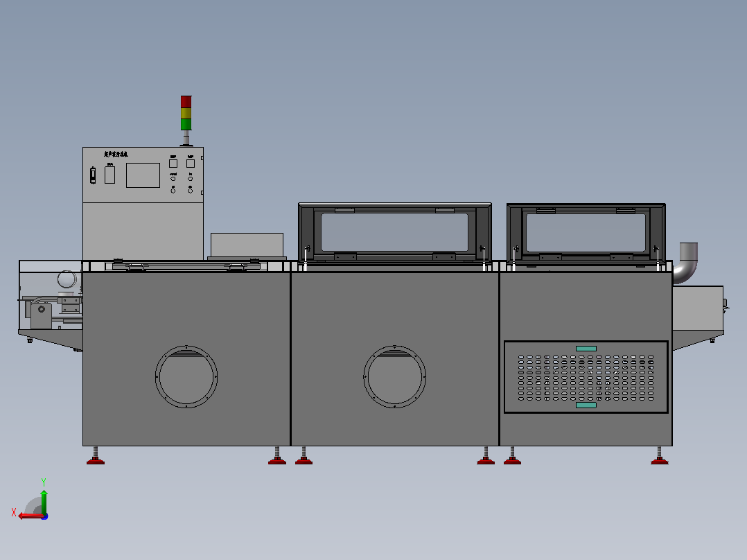
Task: Select the perforated ventilation grille panel
Action: 586,377
